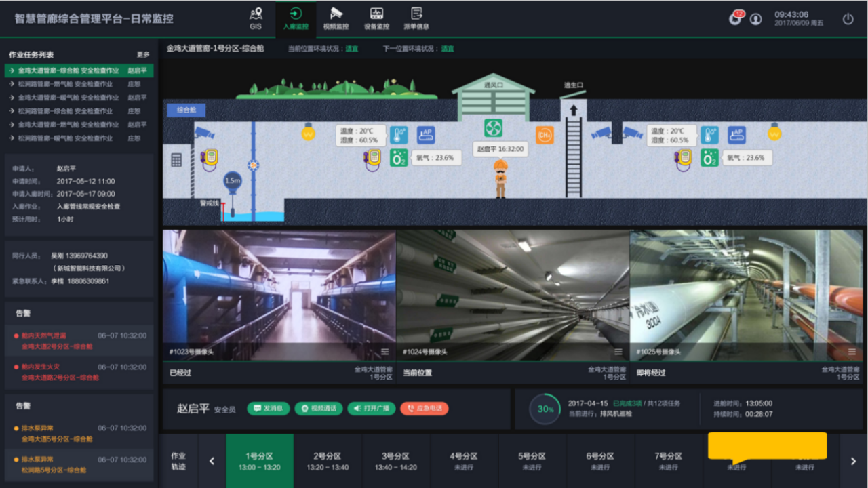Expand chevron of 金鸡大道管廊-暖气舱 task row
The image size is (868, 488).
tap(12, 98)
